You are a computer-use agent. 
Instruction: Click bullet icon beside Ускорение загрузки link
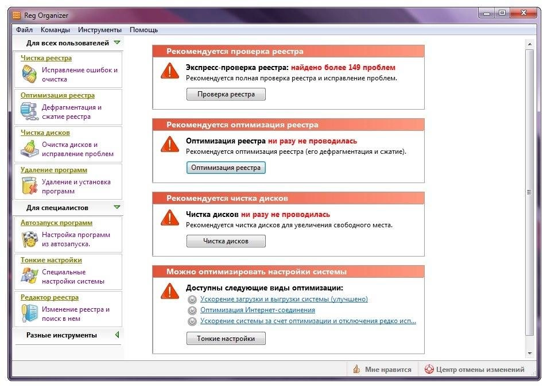pos(192,300)
